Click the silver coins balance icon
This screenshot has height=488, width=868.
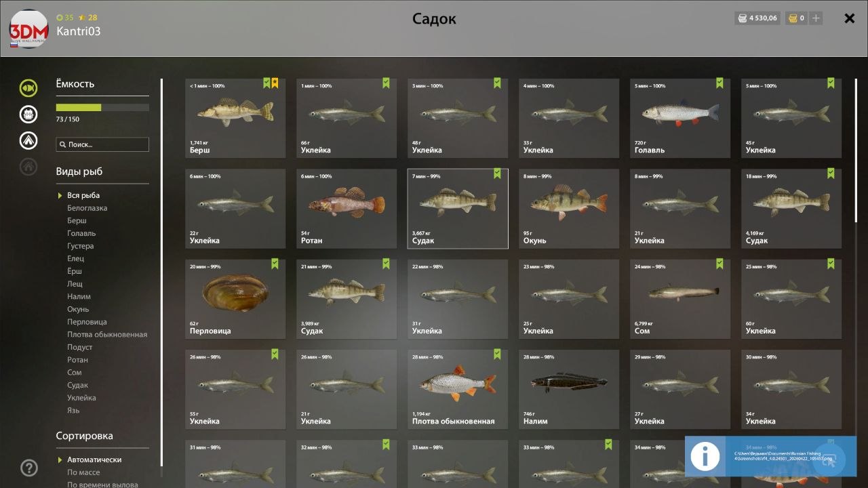point(741,18)
